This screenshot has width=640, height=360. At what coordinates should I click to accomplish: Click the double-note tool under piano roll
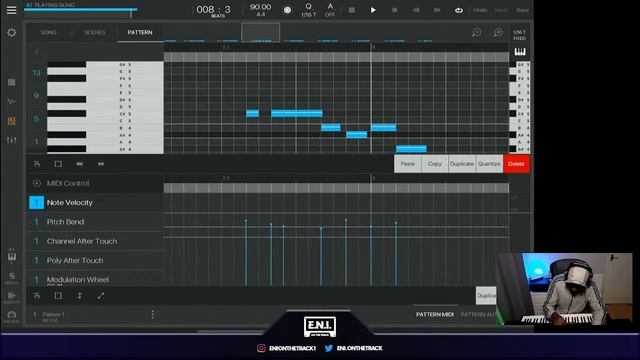point(101,164)
